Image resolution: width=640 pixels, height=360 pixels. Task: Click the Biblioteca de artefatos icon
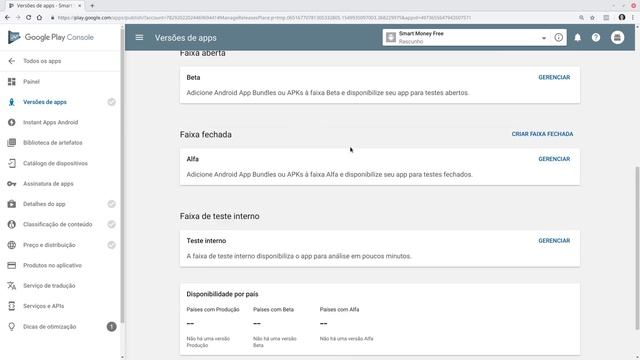11,142
